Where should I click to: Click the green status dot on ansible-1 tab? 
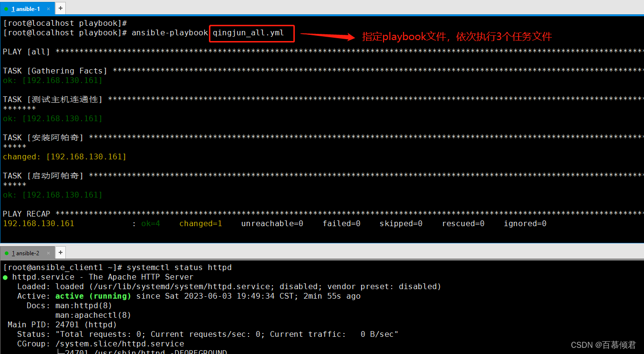[6, 9]
